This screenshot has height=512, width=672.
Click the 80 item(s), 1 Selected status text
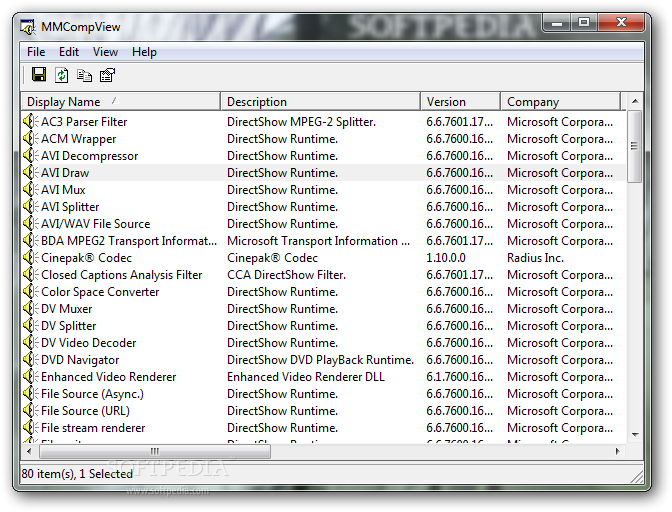(x=77, y=473)
